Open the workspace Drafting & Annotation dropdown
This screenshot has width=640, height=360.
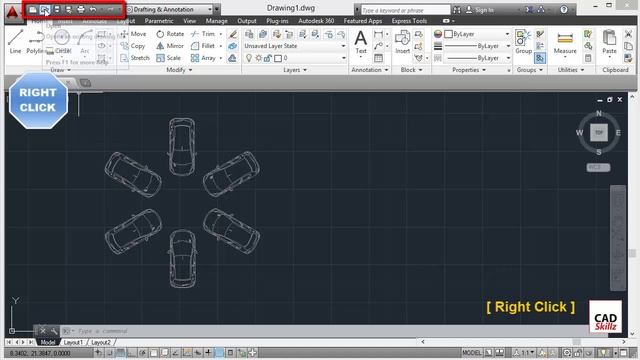[x=169, y=9]
